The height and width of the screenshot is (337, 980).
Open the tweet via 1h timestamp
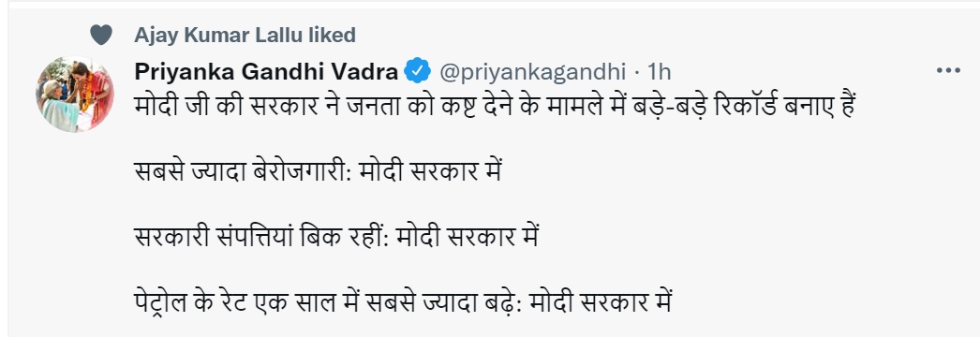click(659, 72)
